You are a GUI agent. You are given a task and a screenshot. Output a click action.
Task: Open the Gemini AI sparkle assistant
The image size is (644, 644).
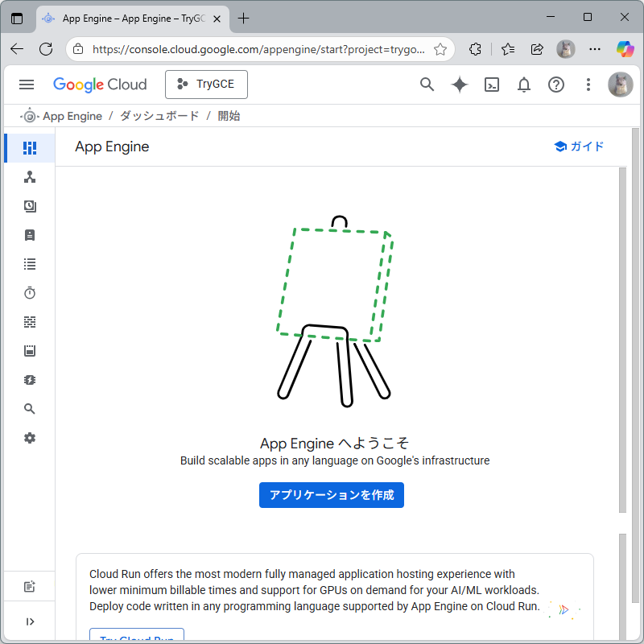459,85
